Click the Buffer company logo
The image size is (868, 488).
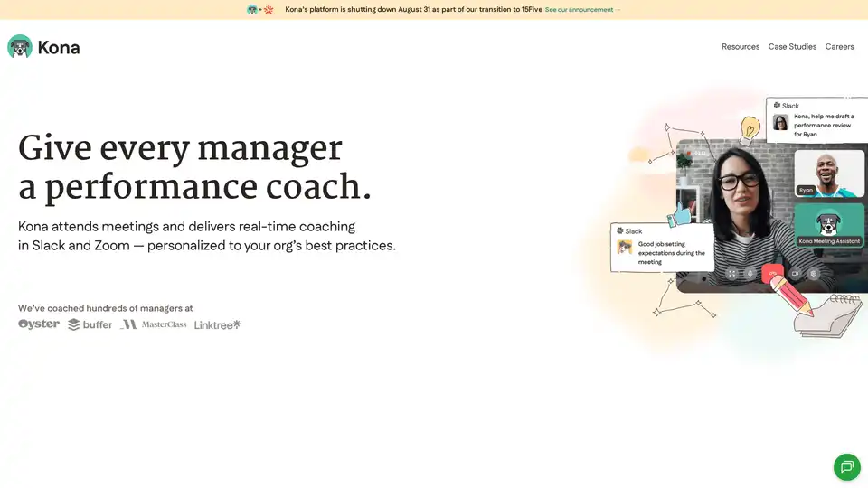pyautogui.click(x=90, y=324)
